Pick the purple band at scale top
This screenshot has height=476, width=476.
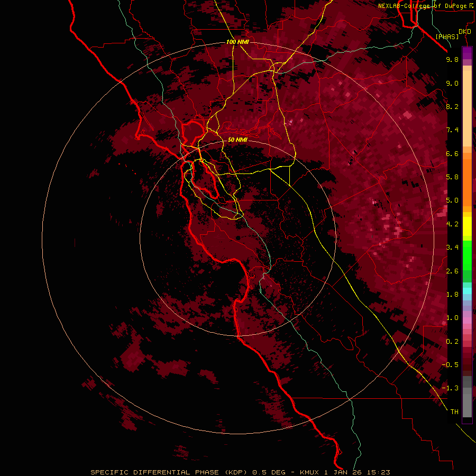(x=467, y=53)
